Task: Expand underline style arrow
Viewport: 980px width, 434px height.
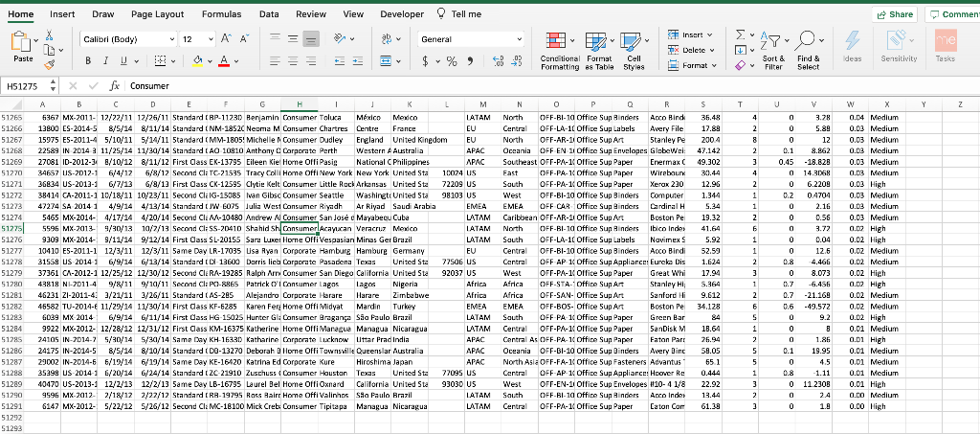Action: click(136, 61)
